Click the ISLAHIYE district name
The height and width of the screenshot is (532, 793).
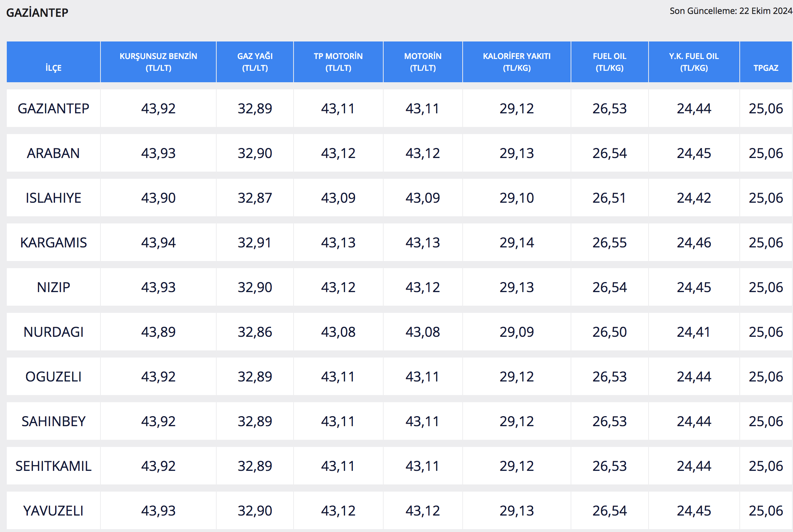point(53,198)
